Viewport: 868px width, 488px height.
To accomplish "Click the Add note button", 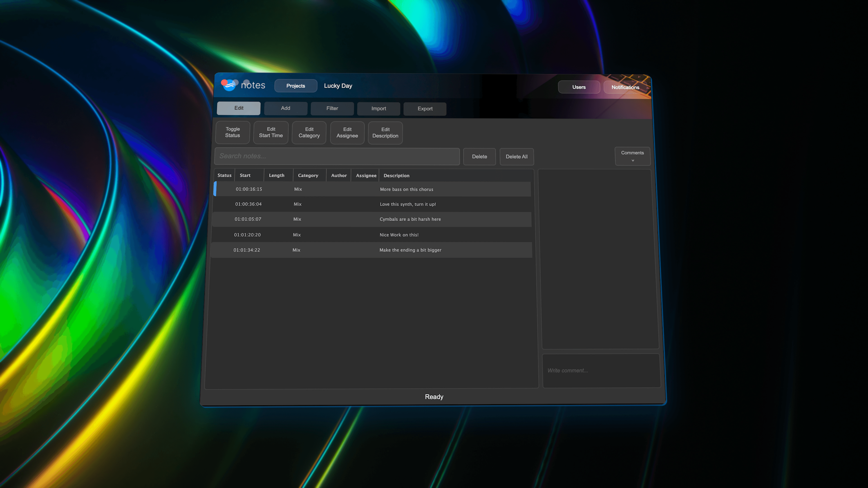I will coord(285,108).
